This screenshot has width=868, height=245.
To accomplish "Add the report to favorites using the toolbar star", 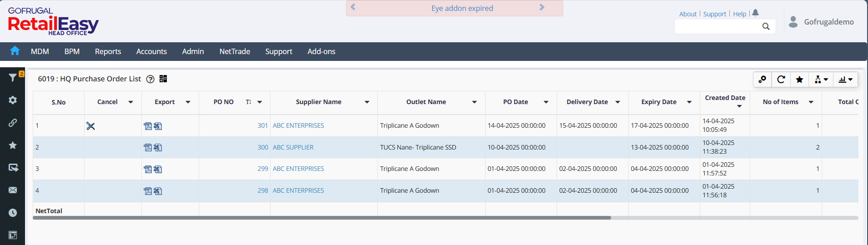I will coord(799,80).
